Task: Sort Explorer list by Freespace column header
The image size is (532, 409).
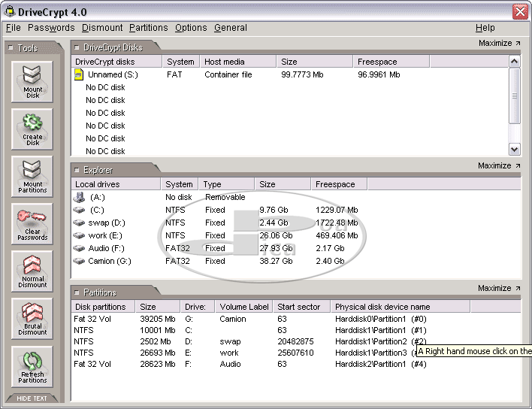Action: coord(337,184)
